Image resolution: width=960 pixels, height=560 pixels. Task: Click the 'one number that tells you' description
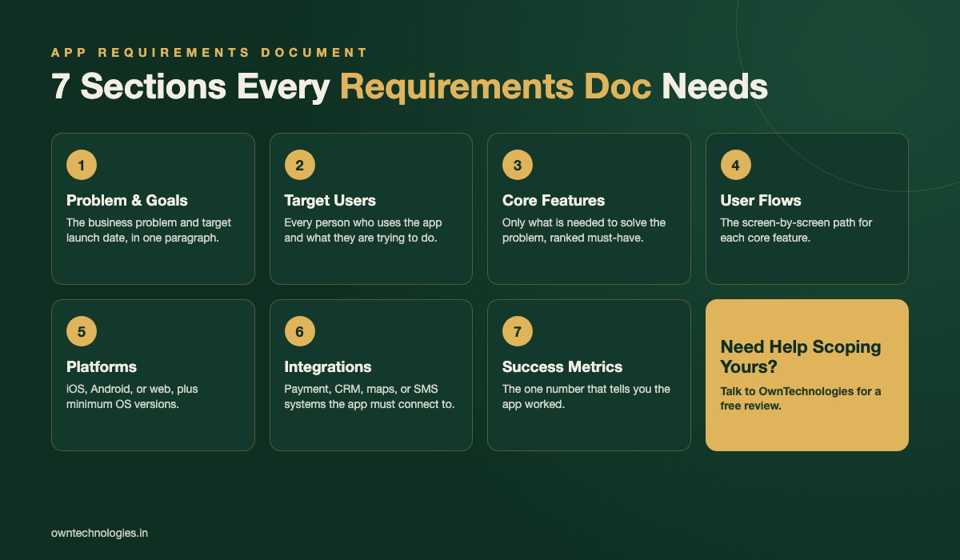pos(586,396)
